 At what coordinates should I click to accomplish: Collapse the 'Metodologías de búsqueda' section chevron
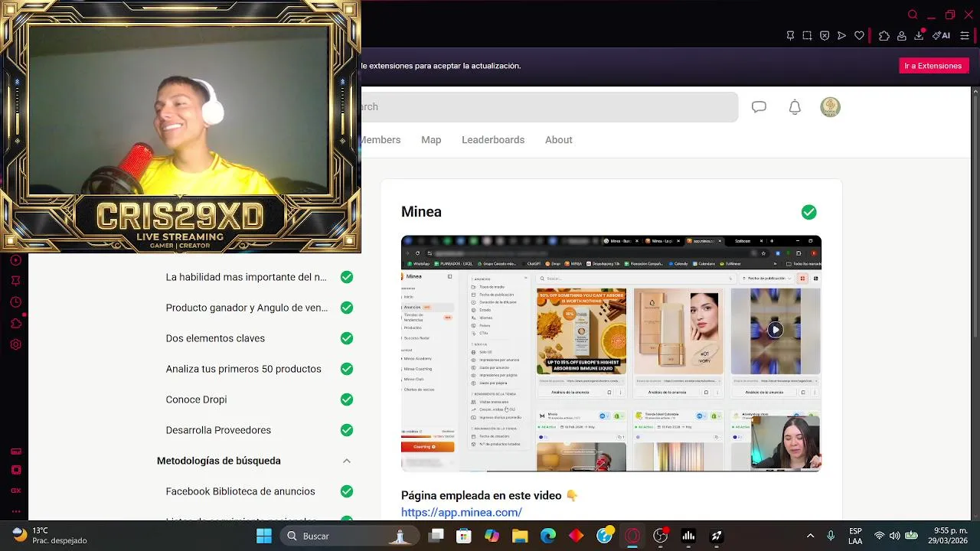347,461
